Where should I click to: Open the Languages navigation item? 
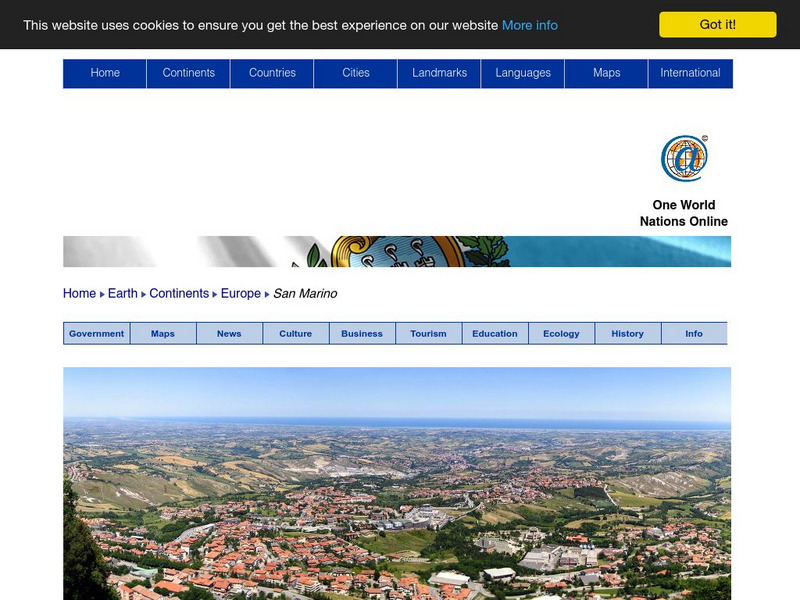tap(523, 73)
